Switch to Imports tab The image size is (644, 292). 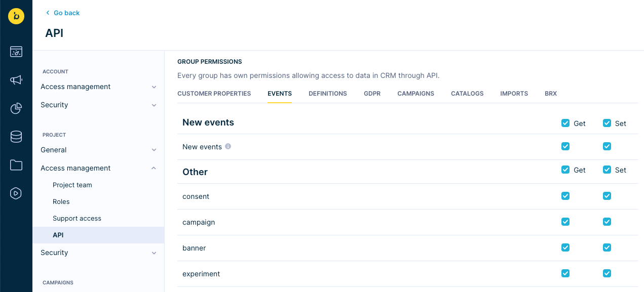(514, 94)
